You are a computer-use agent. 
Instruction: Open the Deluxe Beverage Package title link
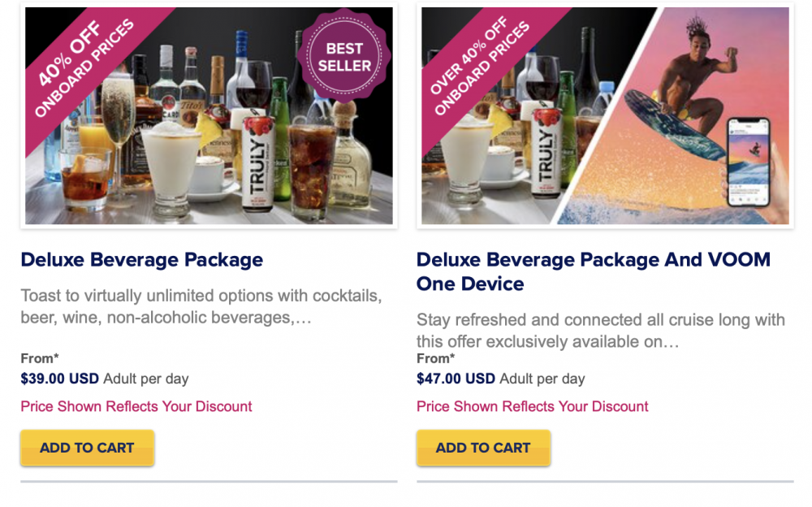[142, 260]
